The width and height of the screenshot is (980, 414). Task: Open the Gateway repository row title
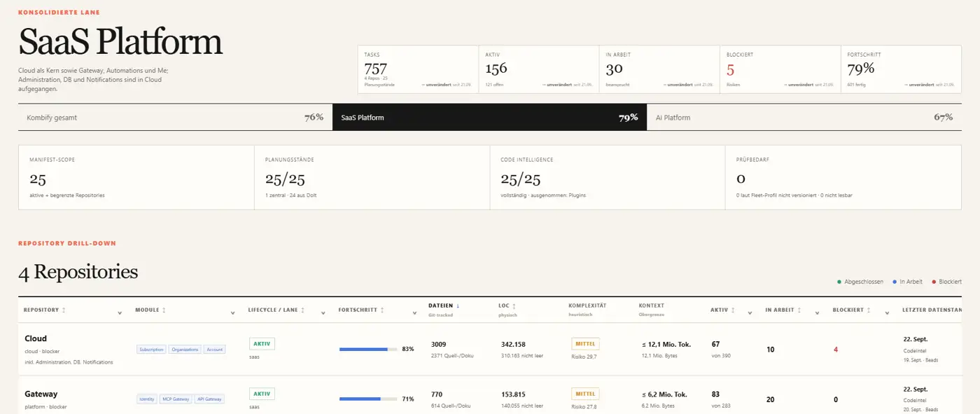click(x=41, y=394)
